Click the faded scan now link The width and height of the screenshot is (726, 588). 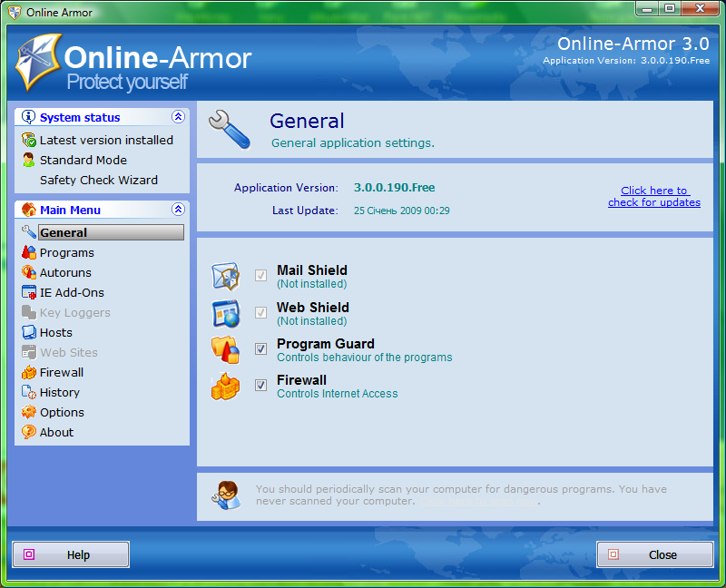tap(479, 501)
